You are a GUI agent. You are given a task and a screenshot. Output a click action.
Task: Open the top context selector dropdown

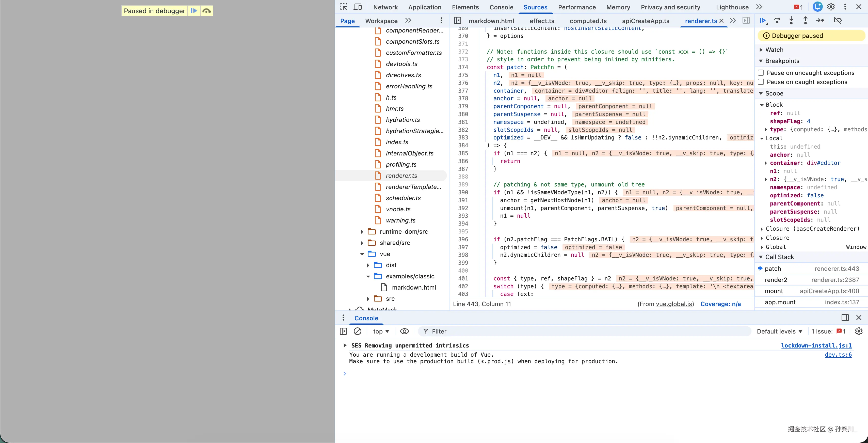[x=381, y=331]
